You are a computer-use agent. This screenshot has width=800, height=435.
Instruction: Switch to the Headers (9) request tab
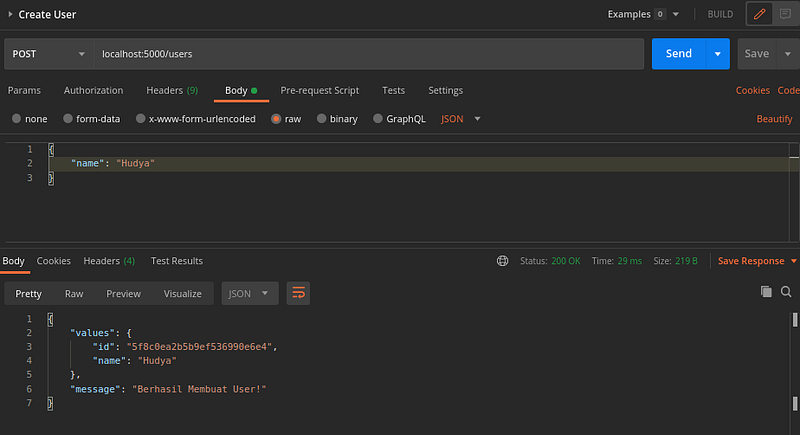pos(172,90)
